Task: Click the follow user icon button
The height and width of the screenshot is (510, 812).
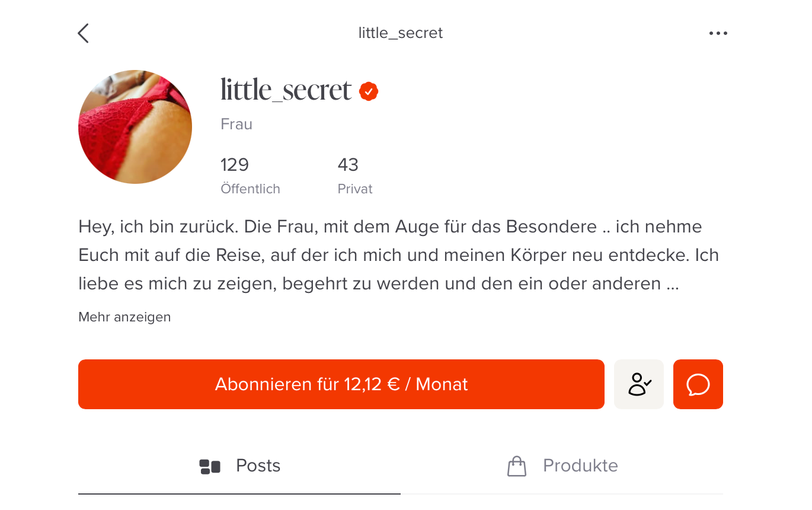Action: [639, 384]
